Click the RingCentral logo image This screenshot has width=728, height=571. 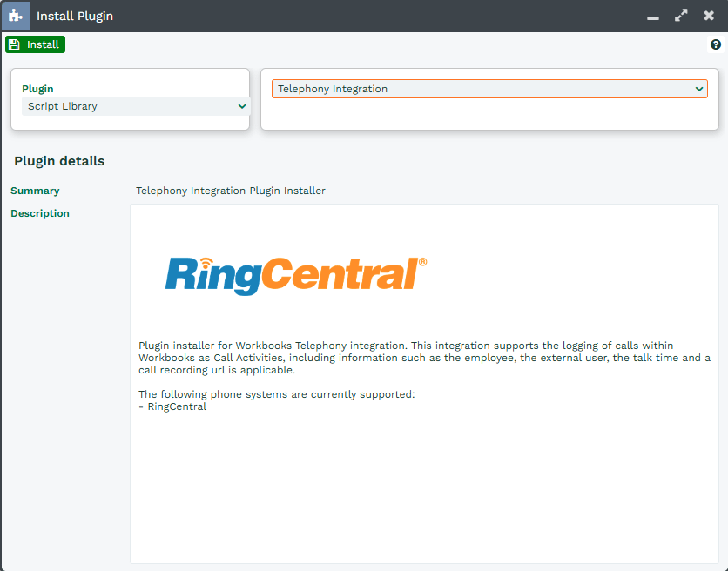point(296,274)
